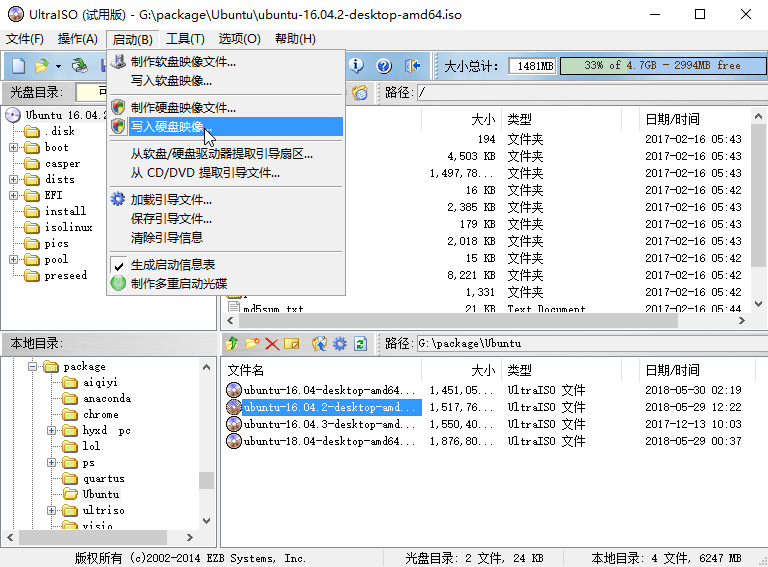The height and width of the screenshot is (567, 768).
Task: Expand the hyxd pc folder in local tree
Action: pyautogui.click(x=51, y=430)
